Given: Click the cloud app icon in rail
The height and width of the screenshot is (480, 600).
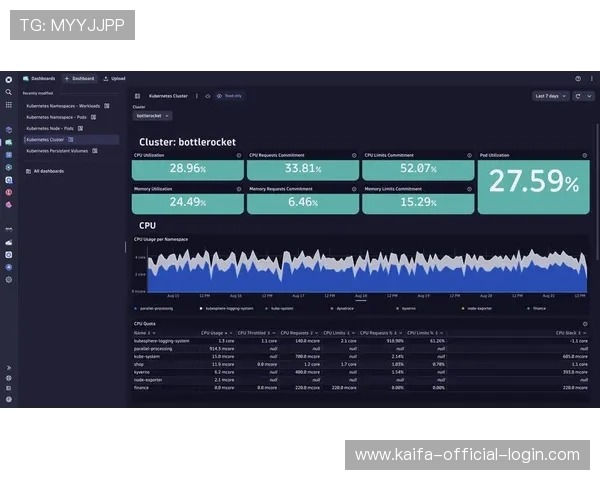Looking at the screenshot, I should pyautogui.click(x=8, y=242).
